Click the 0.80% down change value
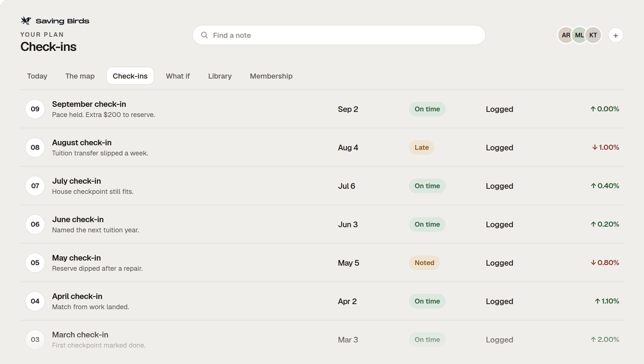The height and width of the screenshot is (364, 644). [605, 262]
